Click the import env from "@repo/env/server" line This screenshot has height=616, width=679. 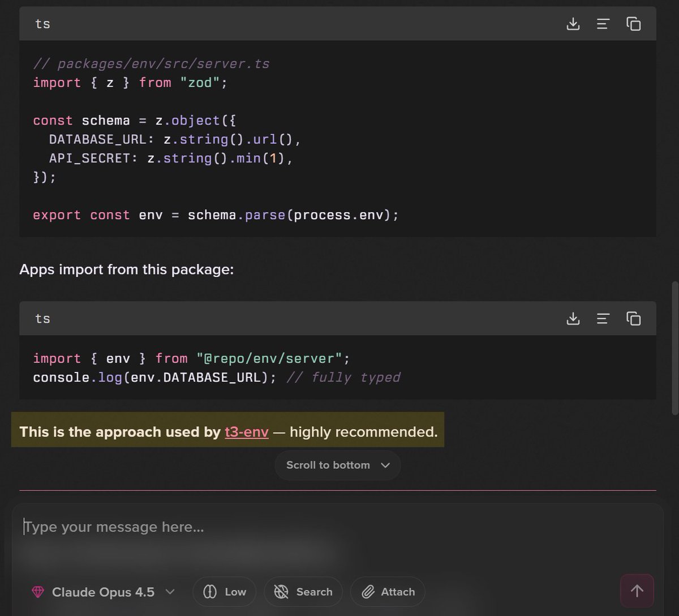[192, 358]
